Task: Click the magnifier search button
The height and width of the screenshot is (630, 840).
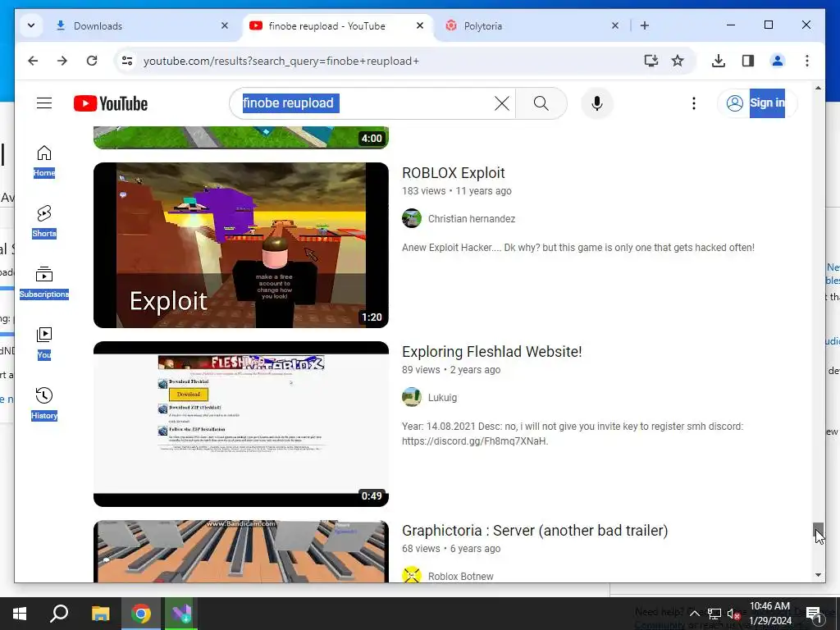Action: [541, 103]
